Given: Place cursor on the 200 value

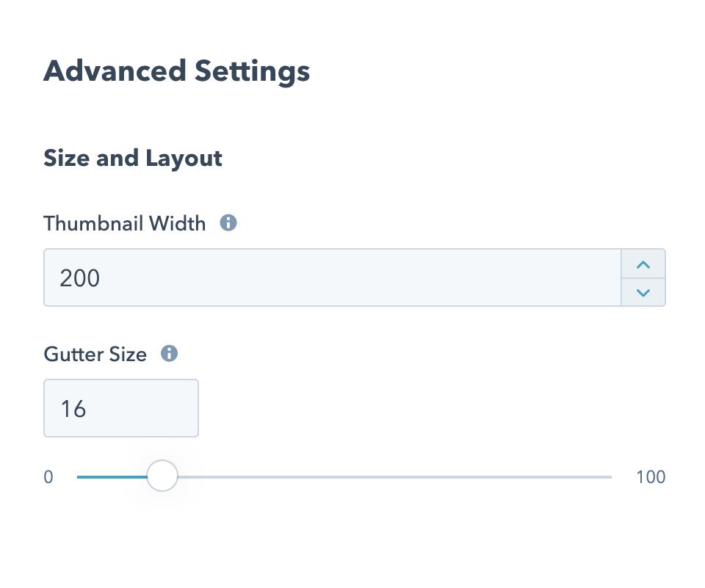Looking at the screenshot, I should pos(80,278).
